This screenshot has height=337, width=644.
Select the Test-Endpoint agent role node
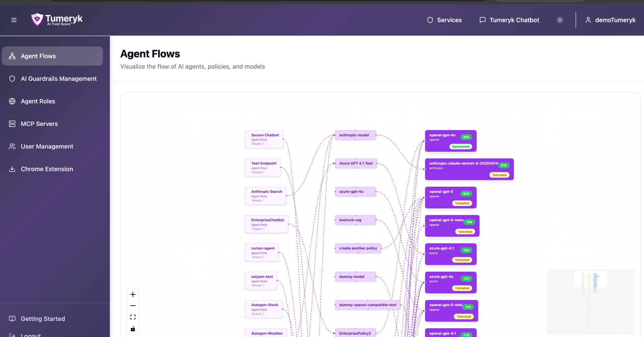coord(263,167)
